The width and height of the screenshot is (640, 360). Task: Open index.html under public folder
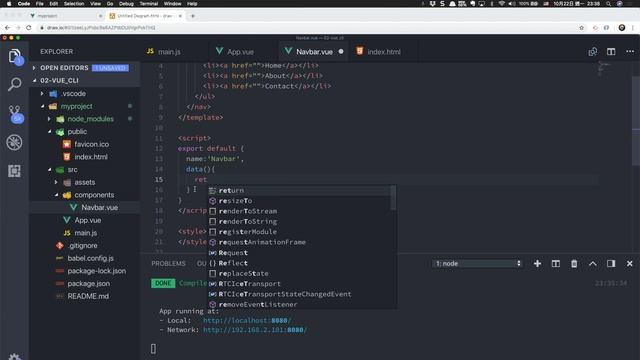(85, 157)
